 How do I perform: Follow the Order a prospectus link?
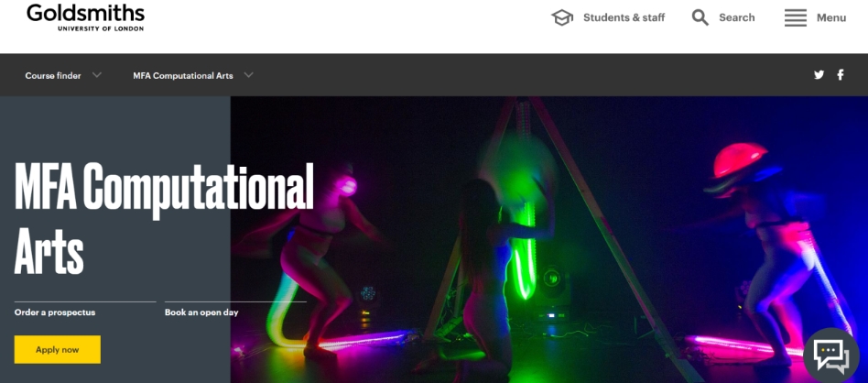(x=55, y=312)
